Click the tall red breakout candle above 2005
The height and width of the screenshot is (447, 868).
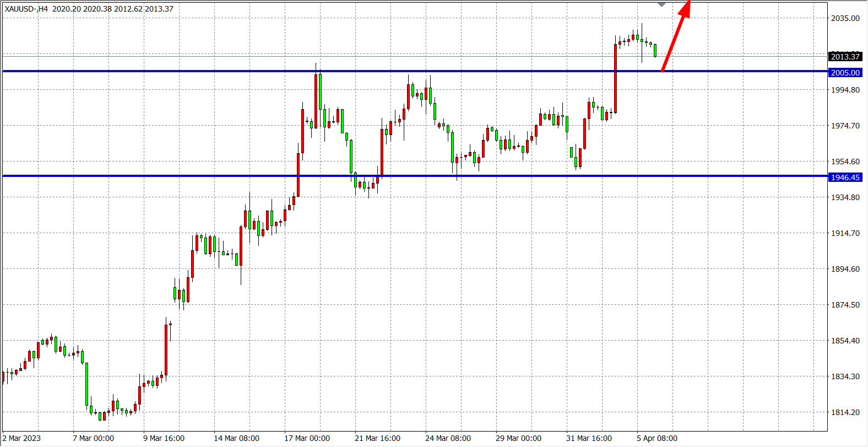[615, 77]
